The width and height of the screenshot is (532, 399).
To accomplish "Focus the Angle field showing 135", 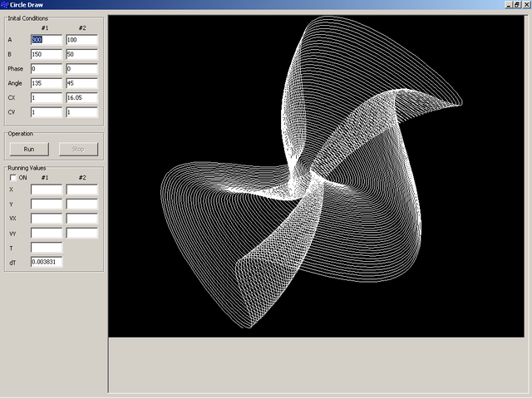I will pos(47,83).
